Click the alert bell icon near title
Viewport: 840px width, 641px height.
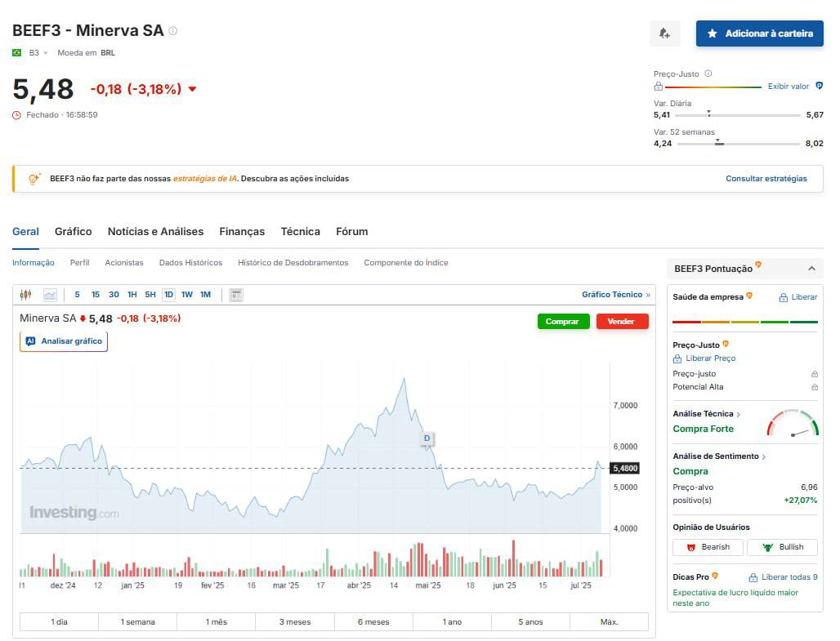click(x=665, y=33)
